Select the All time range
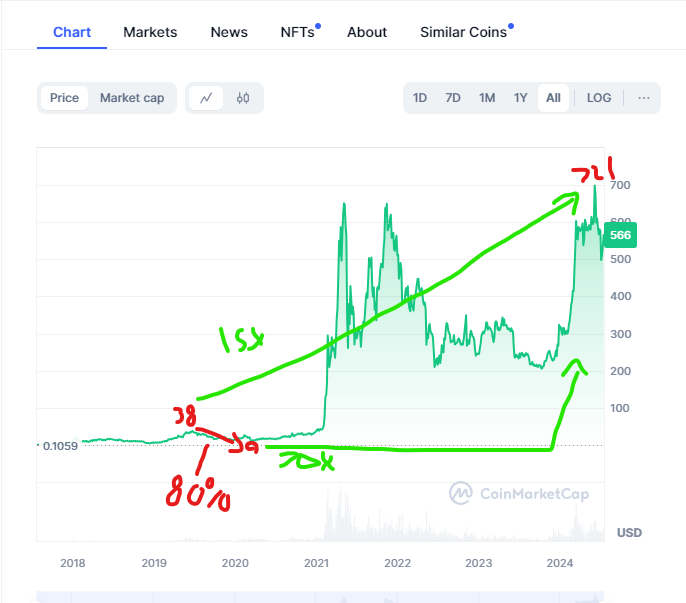Image resolution: width=686 pixels, height=603 pixels. pos(553,98)
